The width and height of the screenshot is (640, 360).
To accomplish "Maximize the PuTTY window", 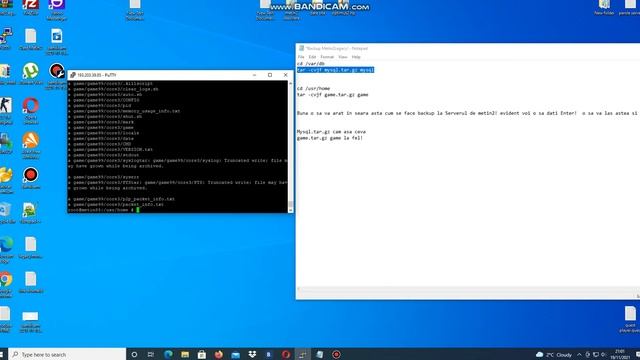I will 270,75.
